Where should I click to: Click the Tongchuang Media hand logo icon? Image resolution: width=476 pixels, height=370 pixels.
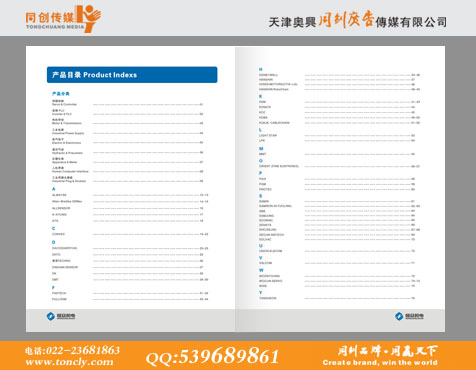click(x=88, y=18)
